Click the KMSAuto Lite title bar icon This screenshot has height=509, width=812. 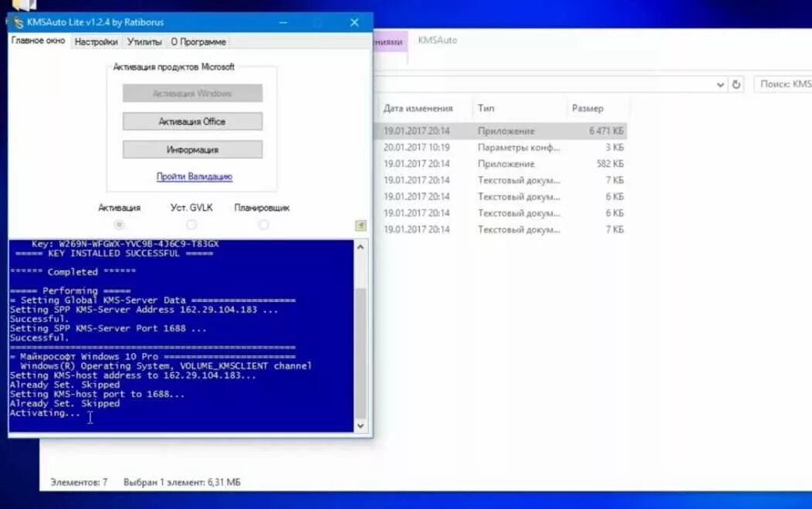(x=18, y=22)
